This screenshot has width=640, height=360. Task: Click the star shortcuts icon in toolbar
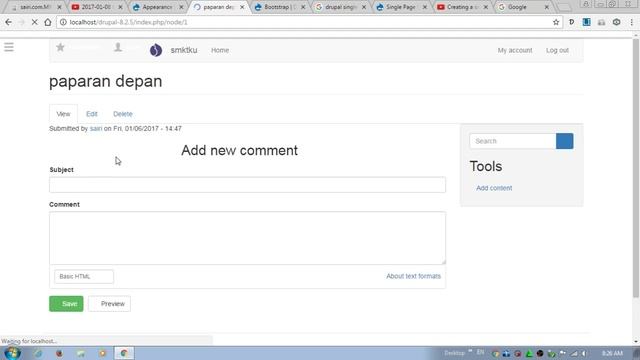pyautogui.click(x=60, y=47)
